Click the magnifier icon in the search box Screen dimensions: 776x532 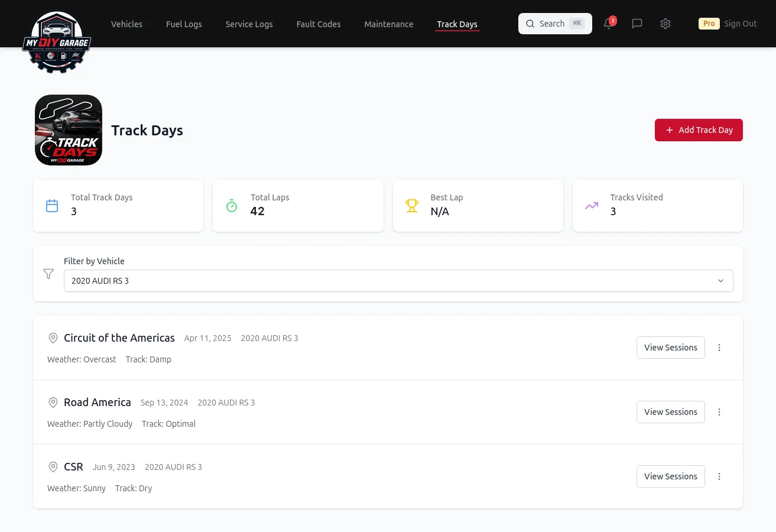click(530, 24)
